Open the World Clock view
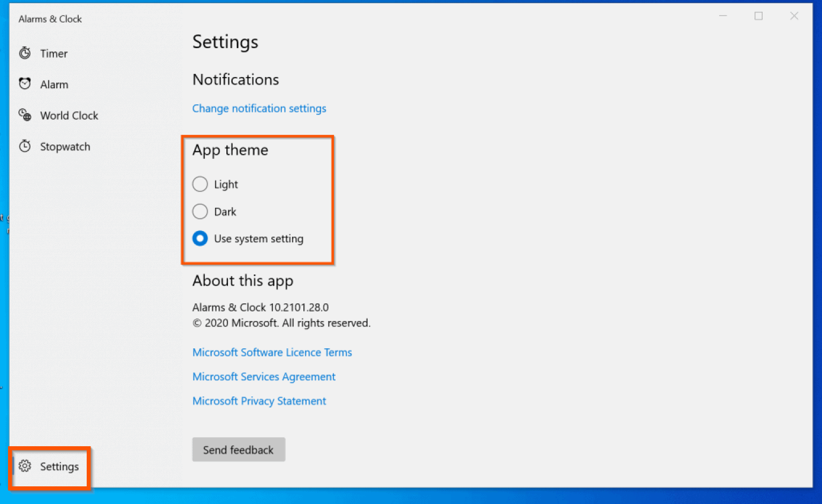Screen dimensions: 822x504 69,115
